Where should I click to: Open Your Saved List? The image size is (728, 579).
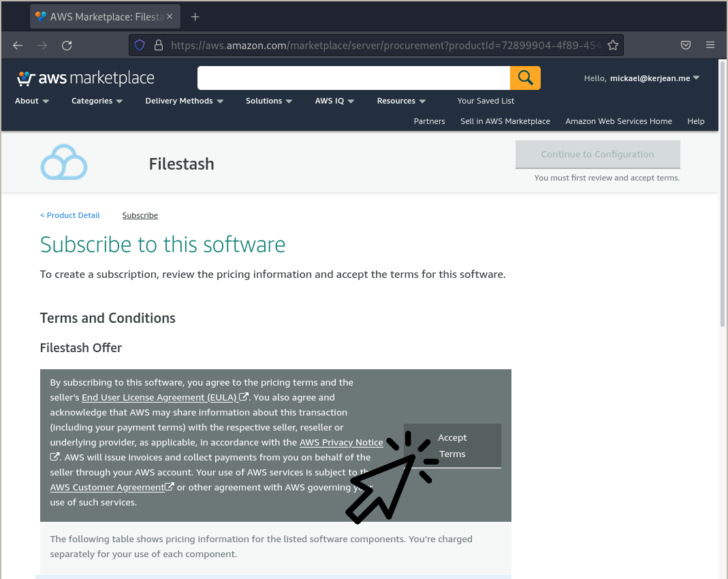tap(486, 101)
